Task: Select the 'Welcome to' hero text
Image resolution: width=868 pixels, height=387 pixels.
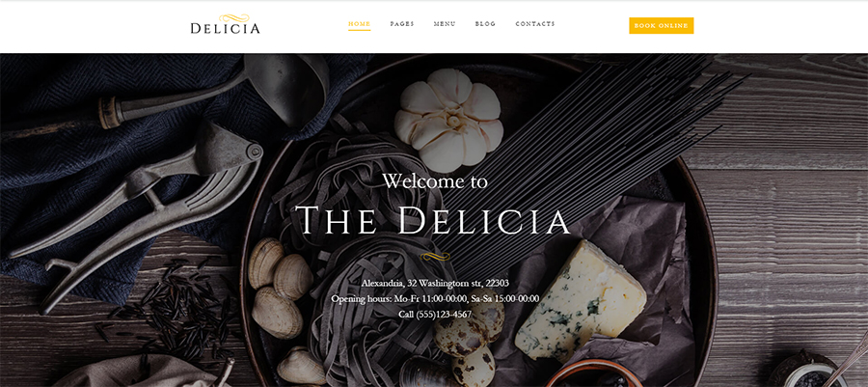Action: click(x=435, y=181)
